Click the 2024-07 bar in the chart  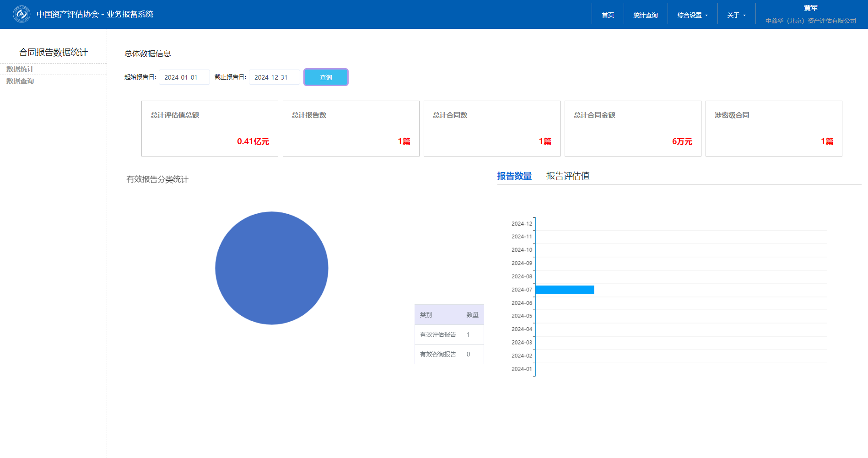pyautogui.click(x=564, y=290)
